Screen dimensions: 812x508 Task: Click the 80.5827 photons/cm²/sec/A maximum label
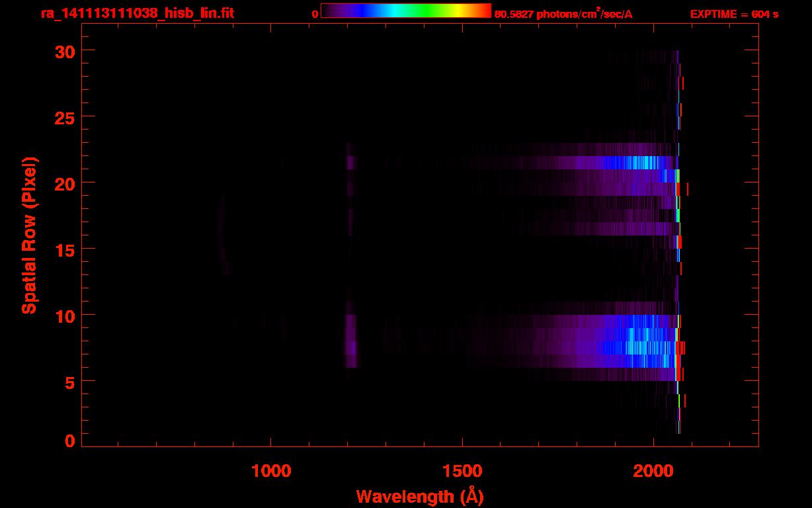563,14
